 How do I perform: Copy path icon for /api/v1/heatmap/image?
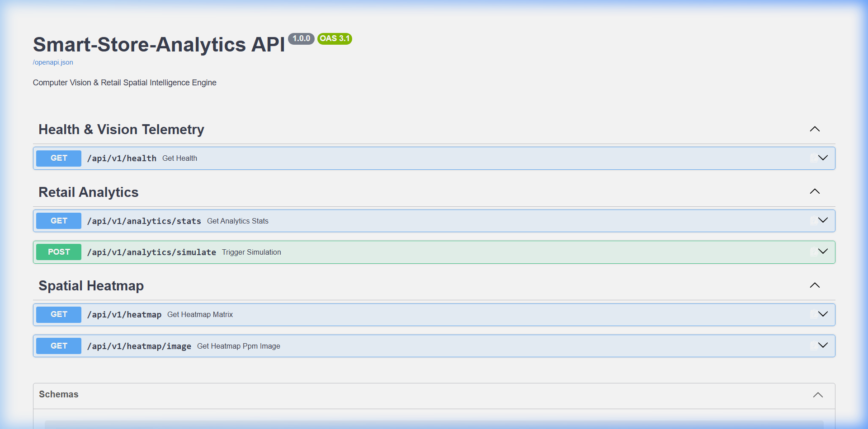pyautogui.click(x=813, y=346)
